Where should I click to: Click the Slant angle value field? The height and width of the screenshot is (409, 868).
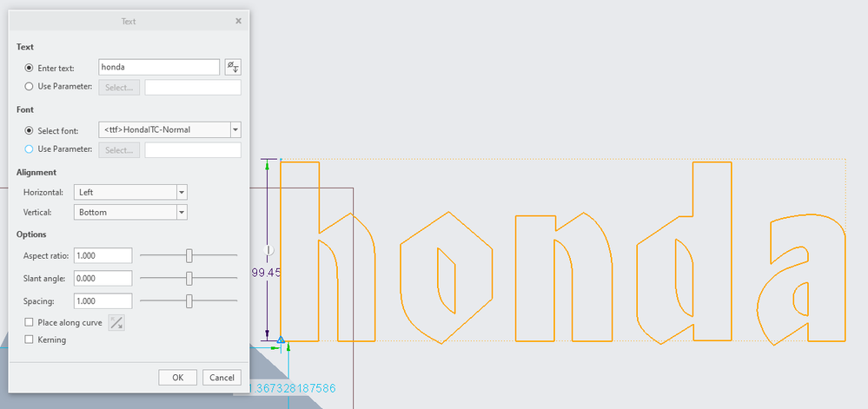tap(103, 279)
